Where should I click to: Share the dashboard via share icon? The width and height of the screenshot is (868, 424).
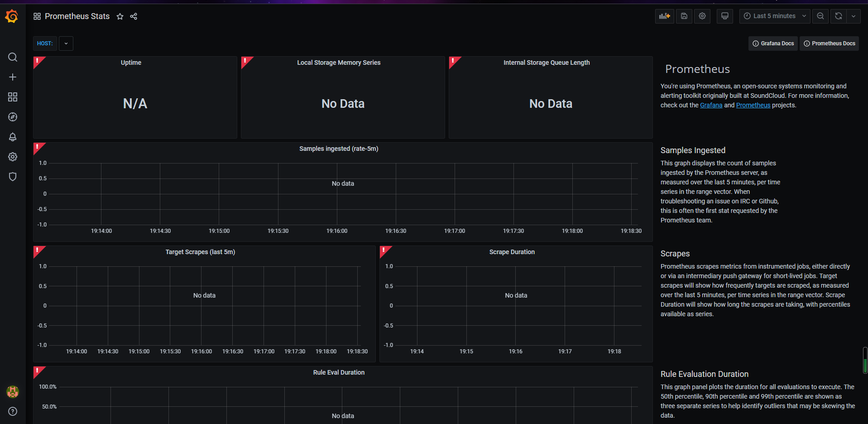point(134,16)
